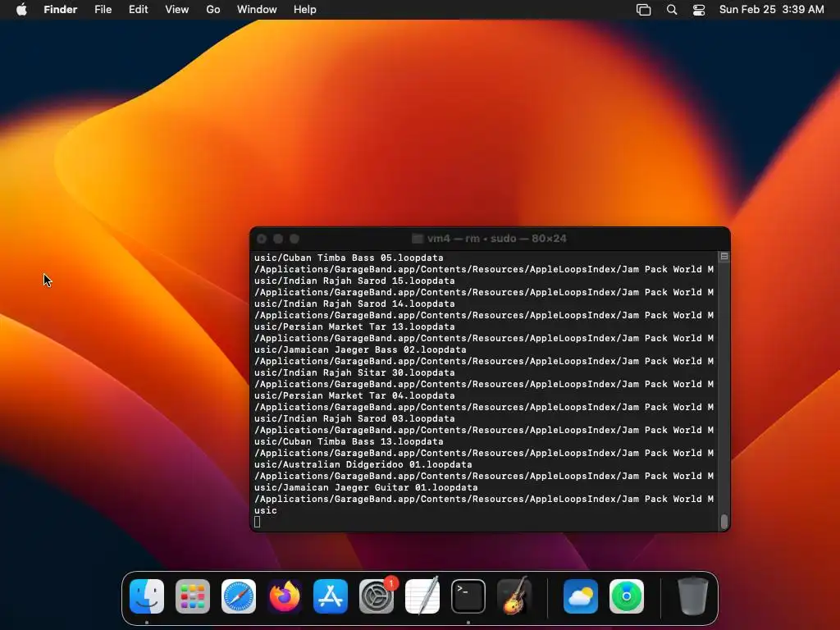The width and height of the screenshot is (840, 630).
Task: Click text 'usic/Cuban Timba Bass 05.loopdata'
Action: [x=349, y=258]
